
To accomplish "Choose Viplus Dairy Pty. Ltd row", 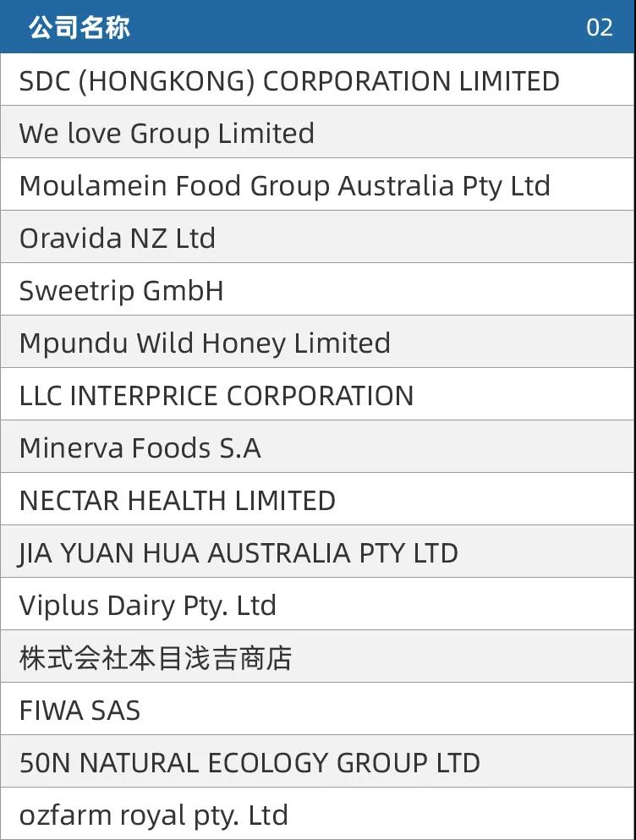I will pos(318,604).
